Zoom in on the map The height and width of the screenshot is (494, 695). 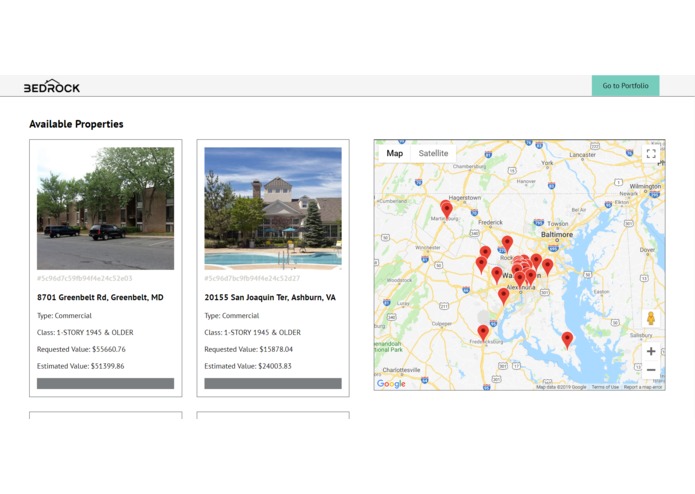[x=651, y=351]
